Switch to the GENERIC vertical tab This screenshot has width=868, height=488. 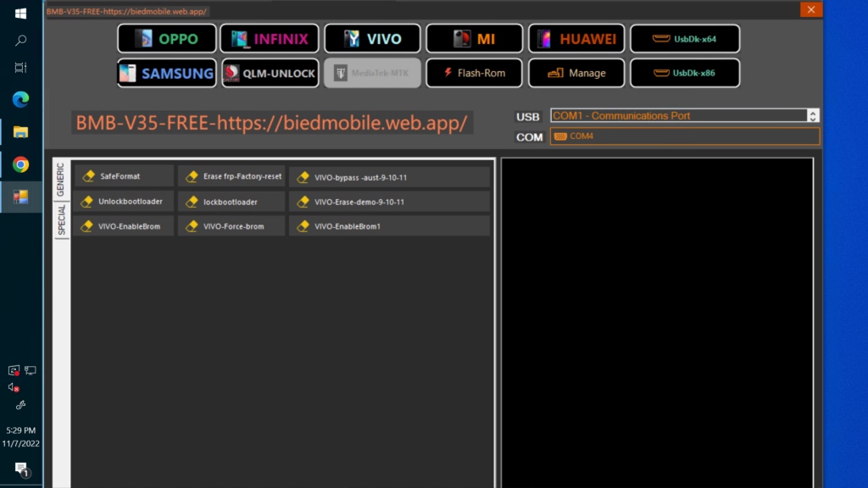click(x=61, y=180)
